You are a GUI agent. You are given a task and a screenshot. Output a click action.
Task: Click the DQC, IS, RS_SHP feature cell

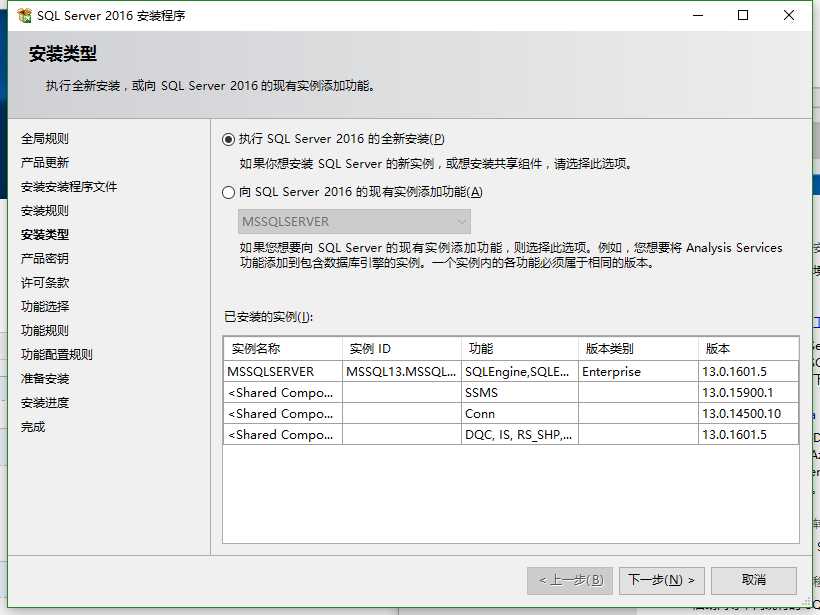(520, 435)
